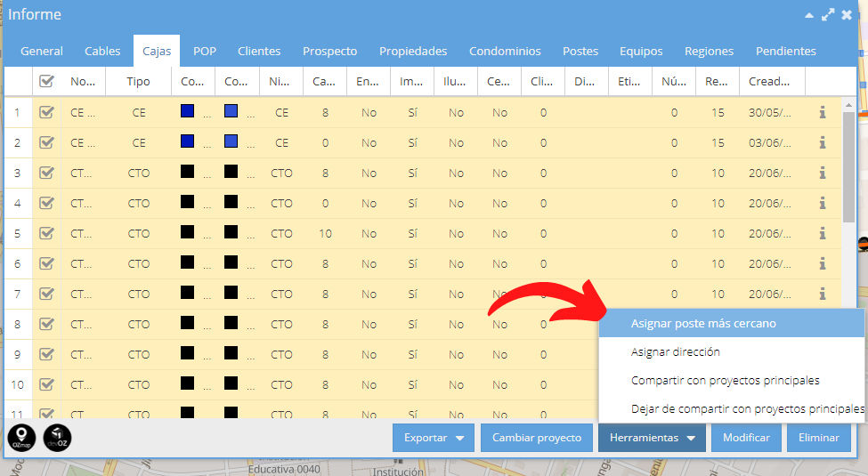
Task: Open the Regiones tab
Action: pyautogui.click(x=709, y=51)
